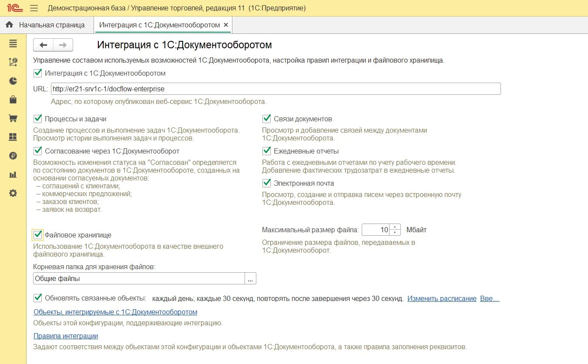
Task: Toggle Процессы и задачи checkbox
Action: tap(38, 119)
